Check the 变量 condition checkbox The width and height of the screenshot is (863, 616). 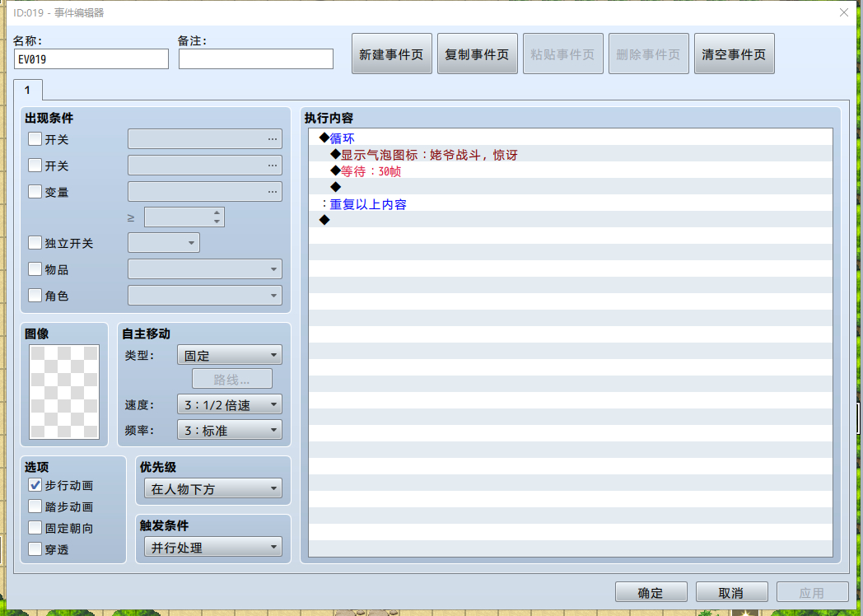coord(35,192)
